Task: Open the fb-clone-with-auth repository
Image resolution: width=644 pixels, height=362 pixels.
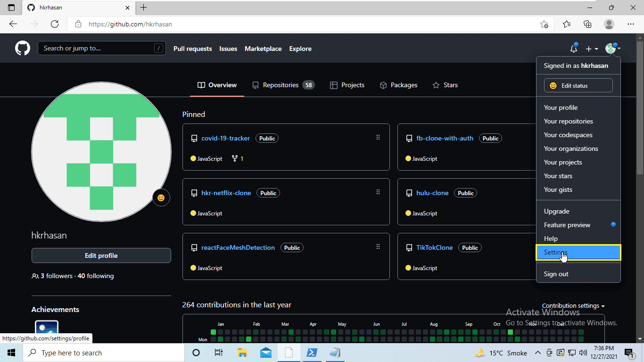Action: (445, 138)
